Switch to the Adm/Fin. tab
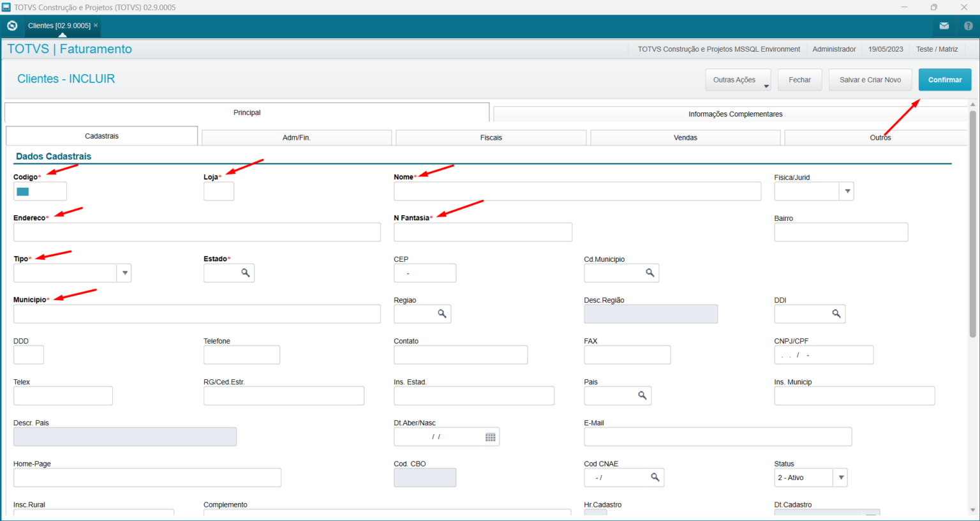 296,137
